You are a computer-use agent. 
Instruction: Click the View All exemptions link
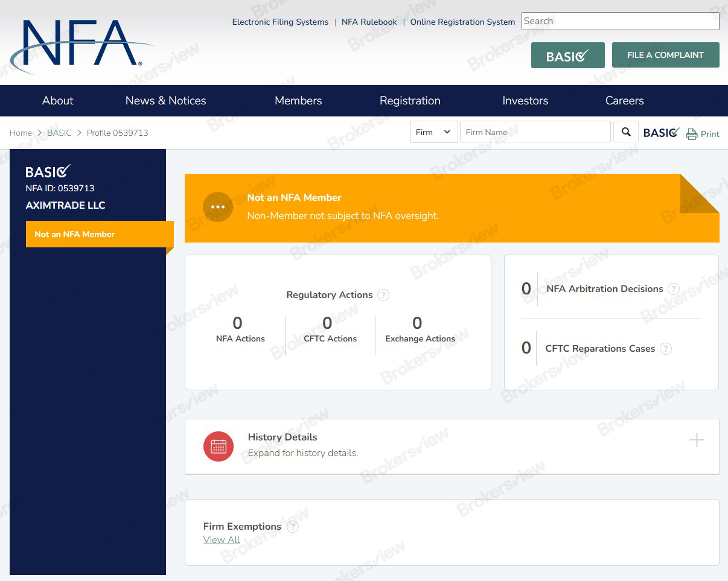222,539
